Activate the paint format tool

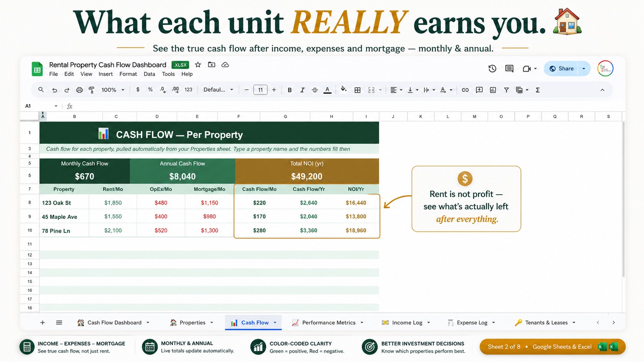point(92,90)
